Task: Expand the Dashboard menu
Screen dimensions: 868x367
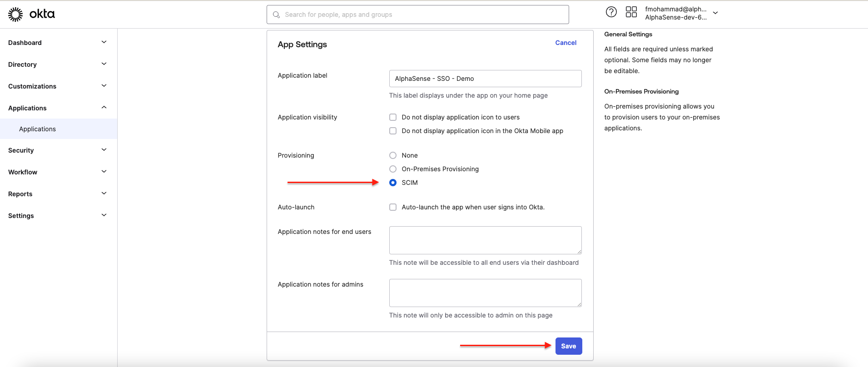Action: pos(58,43)
